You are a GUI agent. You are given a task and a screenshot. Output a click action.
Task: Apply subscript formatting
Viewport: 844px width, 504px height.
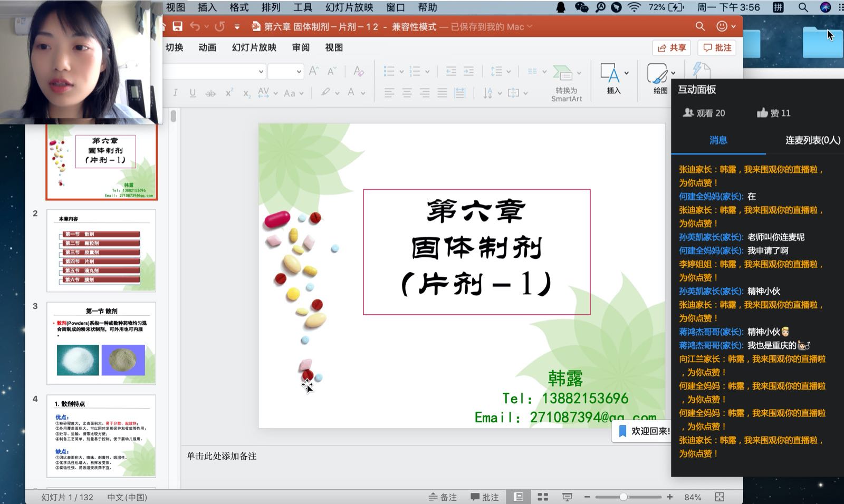[246, 93]
